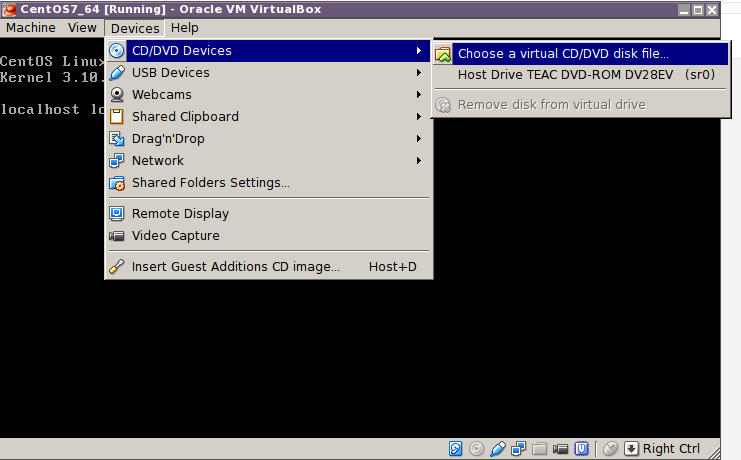Toggle the Remote Display option
The image size is (741, 460).
(269, 214)
